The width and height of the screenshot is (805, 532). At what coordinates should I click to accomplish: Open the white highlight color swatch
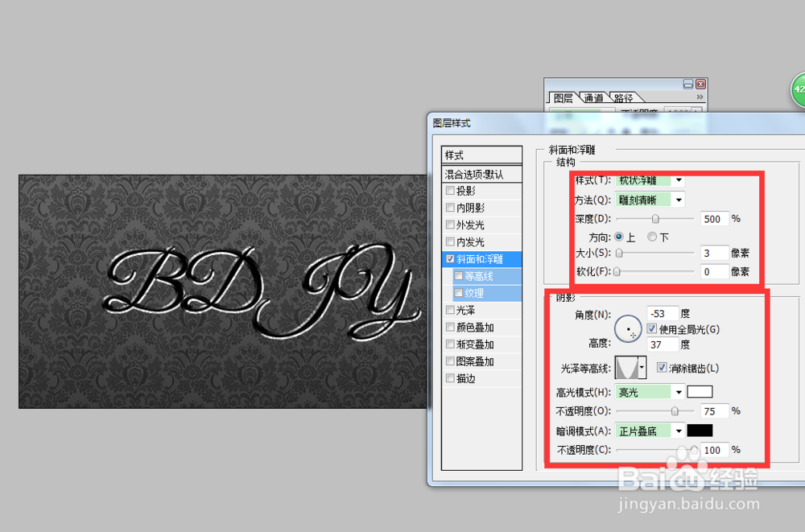point(700,392)
